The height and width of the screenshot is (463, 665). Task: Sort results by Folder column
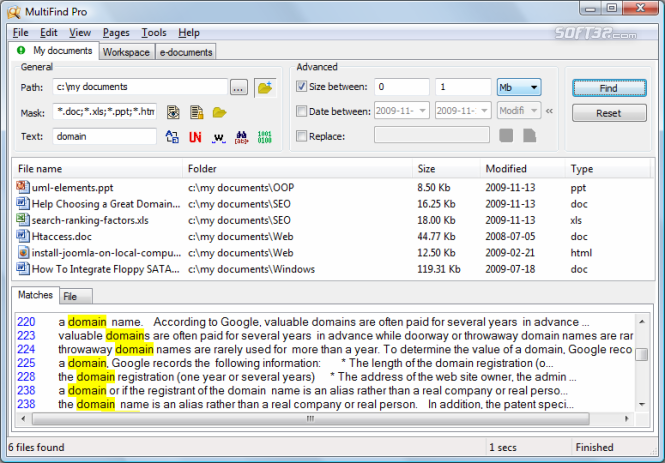[x=297, y=169]
